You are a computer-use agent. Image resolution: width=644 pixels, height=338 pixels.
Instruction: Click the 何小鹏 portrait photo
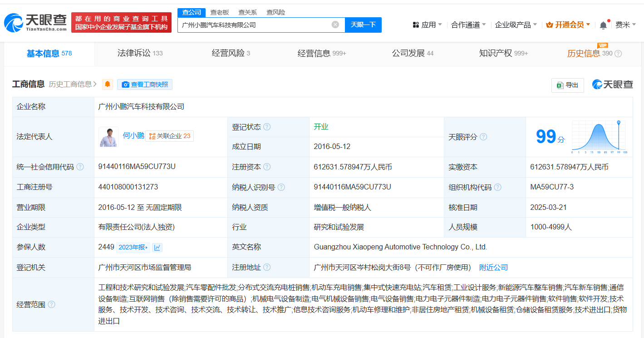pyautogui.click(x=108, y=136)
